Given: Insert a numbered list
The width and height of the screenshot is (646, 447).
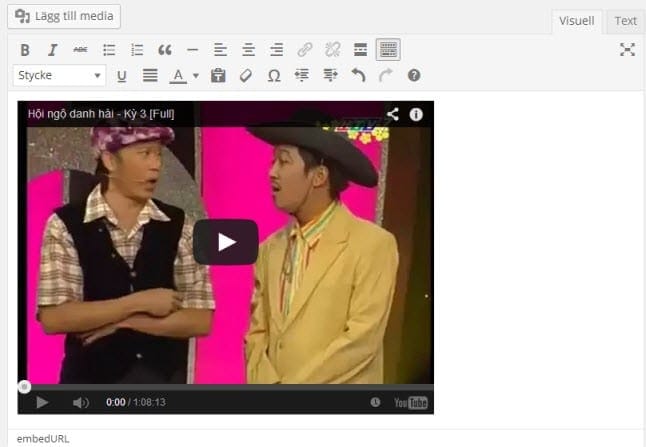Looking at the screenshot, I should coord(137,50).
